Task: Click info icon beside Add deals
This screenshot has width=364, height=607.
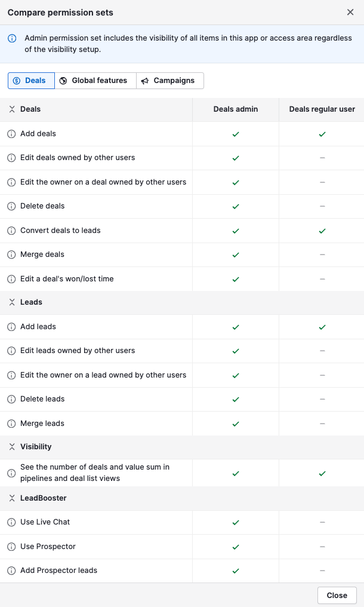Action: pyautogui.click(x=11, y=134)
